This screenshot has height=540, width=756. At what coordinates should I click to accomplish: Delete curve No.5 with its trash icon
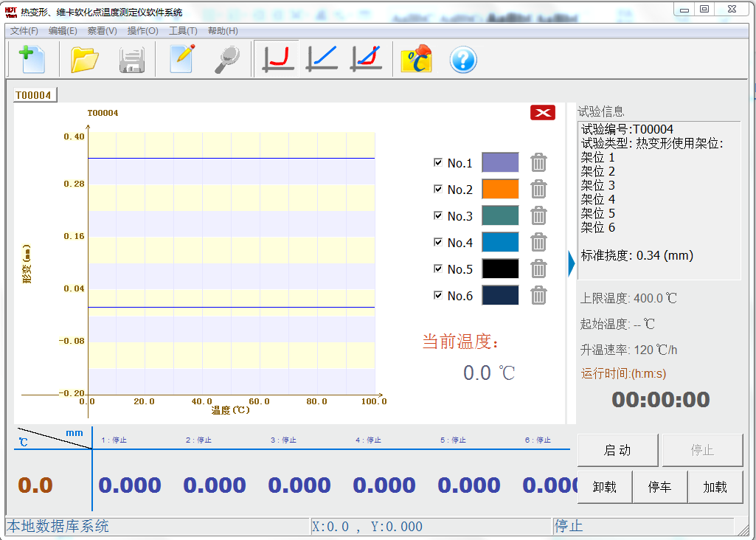pos(538,269)
